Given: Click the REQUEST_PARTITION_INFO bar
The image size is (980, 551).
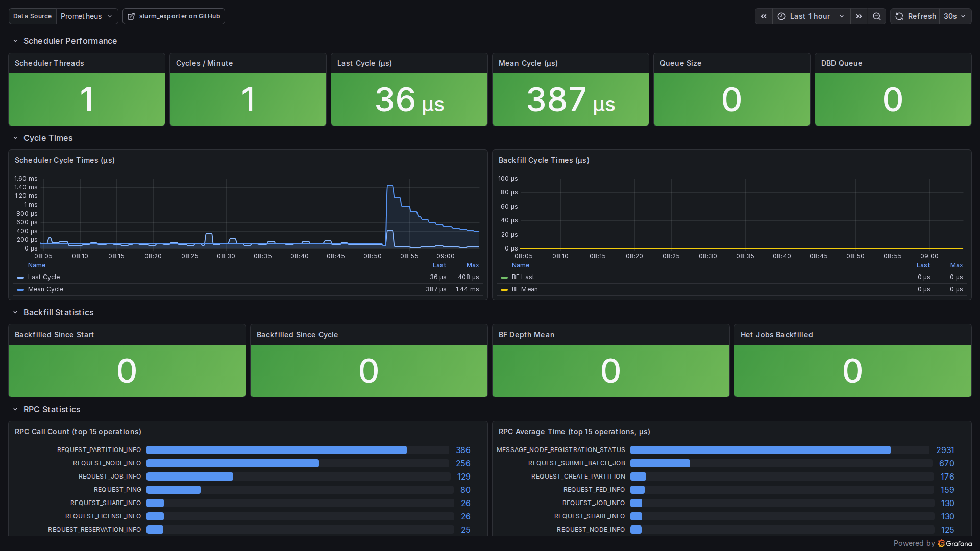Looking at the screenshot, I should pyautogui.click(x=277, y=450).
